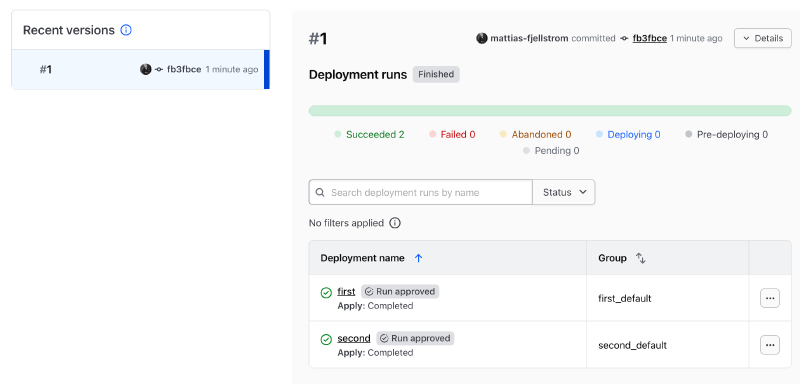
Task: Click the Failed red status dot
Action: [x=432, y=135]
